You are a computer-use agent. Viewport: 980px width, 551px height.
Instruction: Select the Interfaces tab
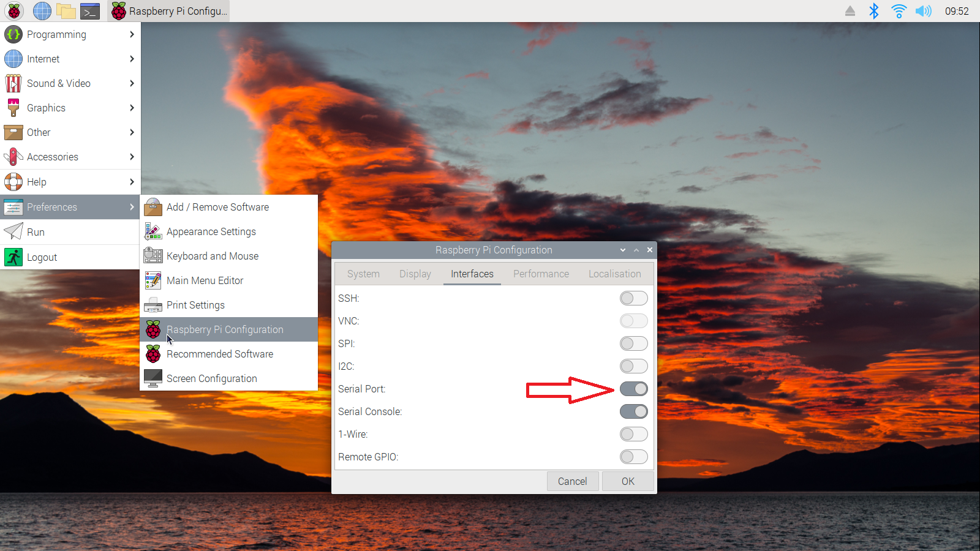click(x=472, y=274)
